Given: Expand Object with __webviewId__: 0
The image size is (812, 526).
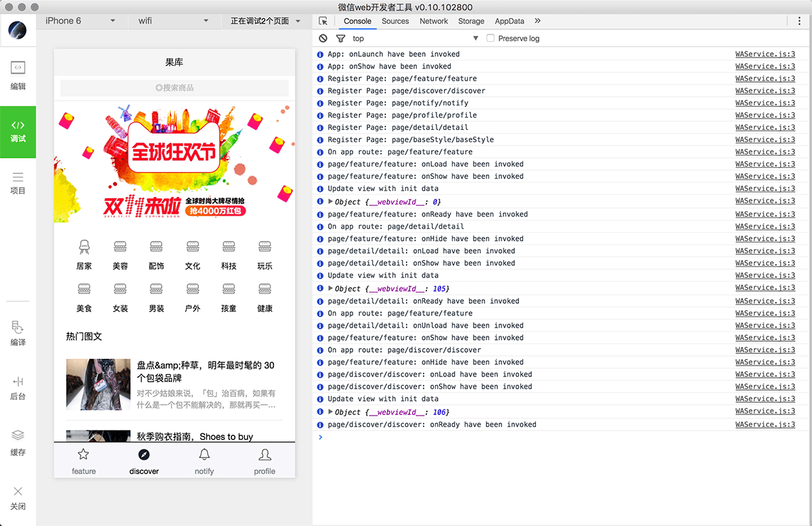Looking at the screenshot, I should pyautogui.click(x=331, y=201).
